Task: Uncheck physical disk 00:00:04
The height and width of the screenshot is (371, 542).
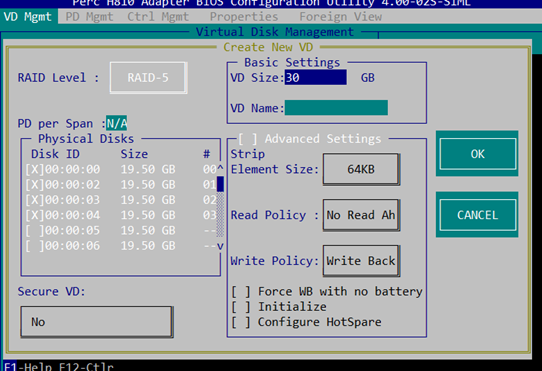Action: click(35, 215)
